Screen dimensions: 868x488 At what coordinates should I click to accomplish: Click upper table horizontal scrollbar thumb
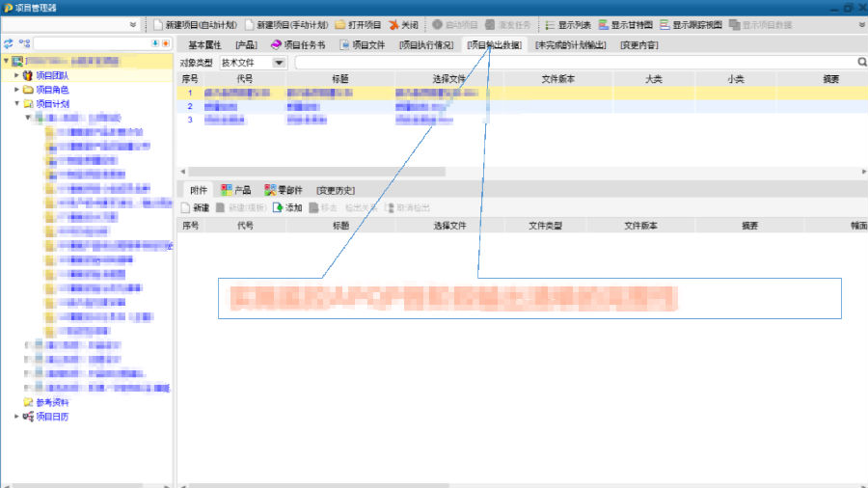(316, 172)
